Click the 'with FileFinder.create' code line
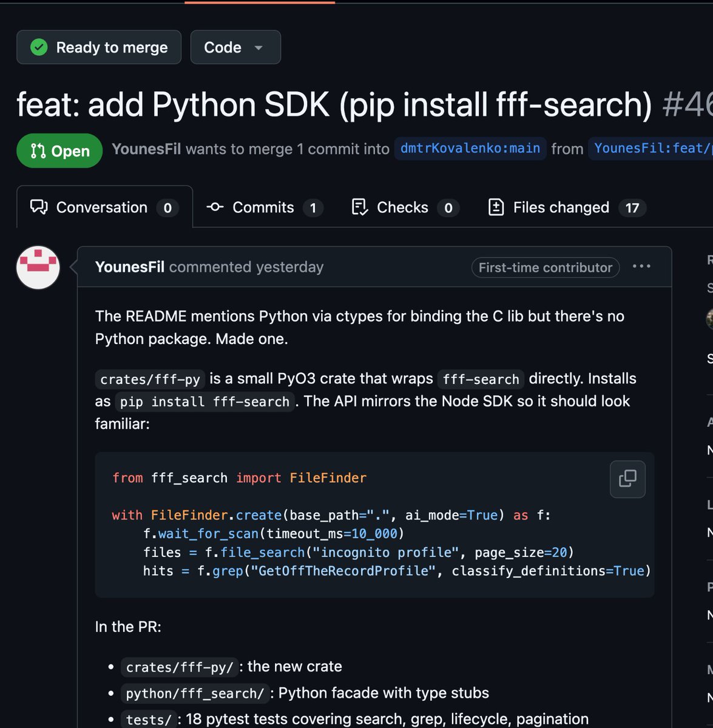Screen dimensions: 713x728 [x=331, y=515]
